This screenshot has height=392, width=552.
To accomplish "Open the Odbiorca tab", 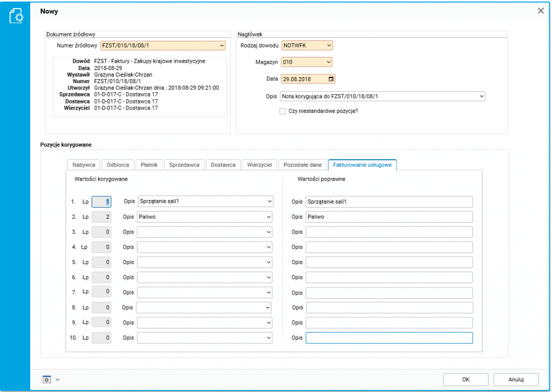I will [x=118, y=165].
